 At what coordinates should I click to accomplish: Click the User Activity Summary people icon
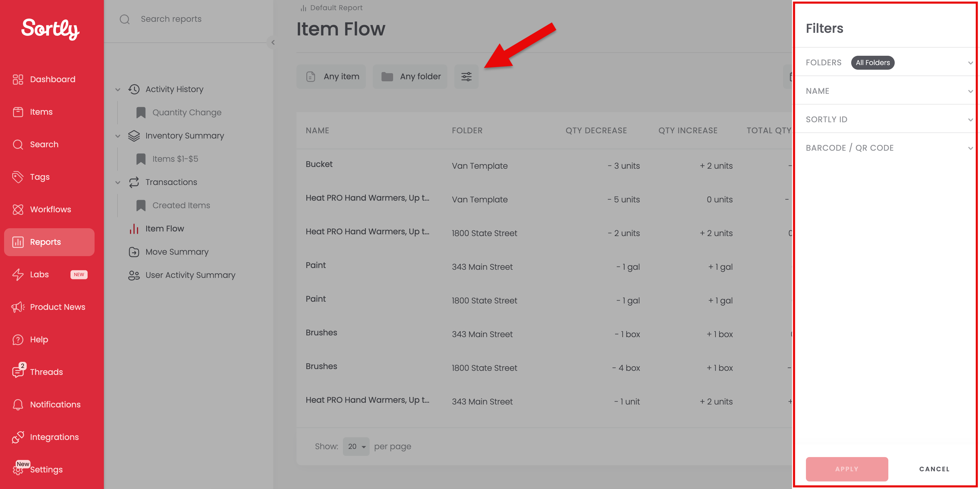coord(134,275)
